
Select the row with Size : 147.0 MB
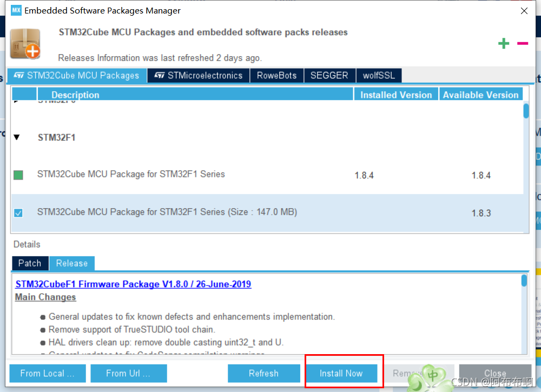click(268, 212)
